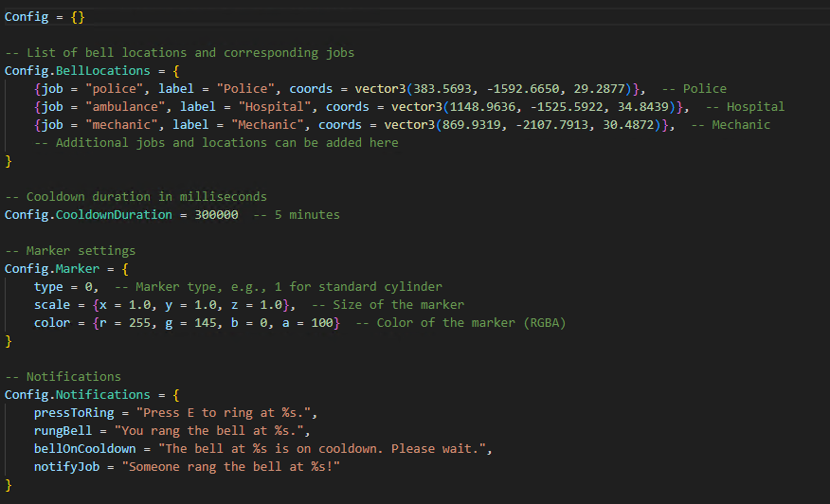The width and height of the screenshot is (830, 504).
Task: Click the "Hospital" label string
Action: coord(274,107)
